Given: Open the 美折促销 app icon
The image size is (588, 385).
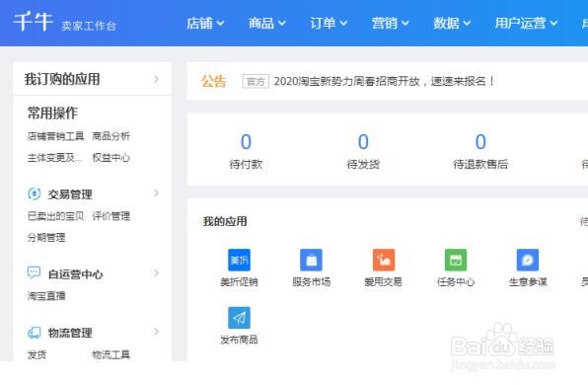Looking at the screenshot, I should tap(239, 260).
